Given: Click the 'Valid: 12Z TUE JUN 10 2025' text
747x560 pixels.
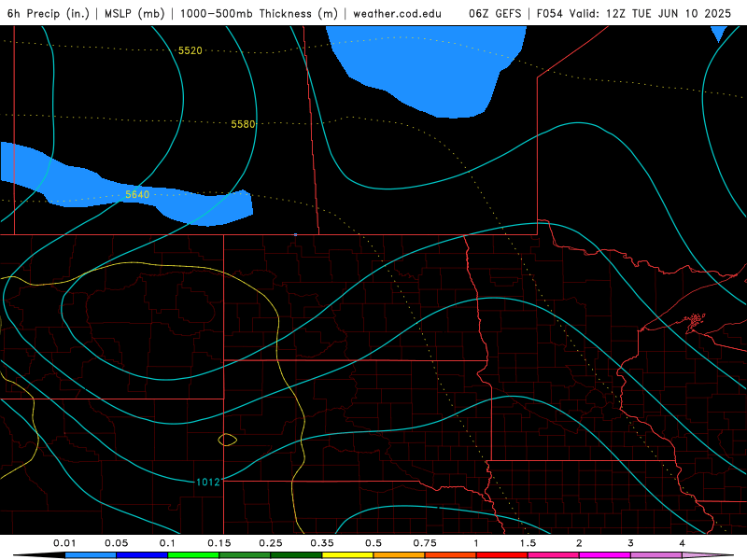Looking at the screenshot, I should (650, 13).
